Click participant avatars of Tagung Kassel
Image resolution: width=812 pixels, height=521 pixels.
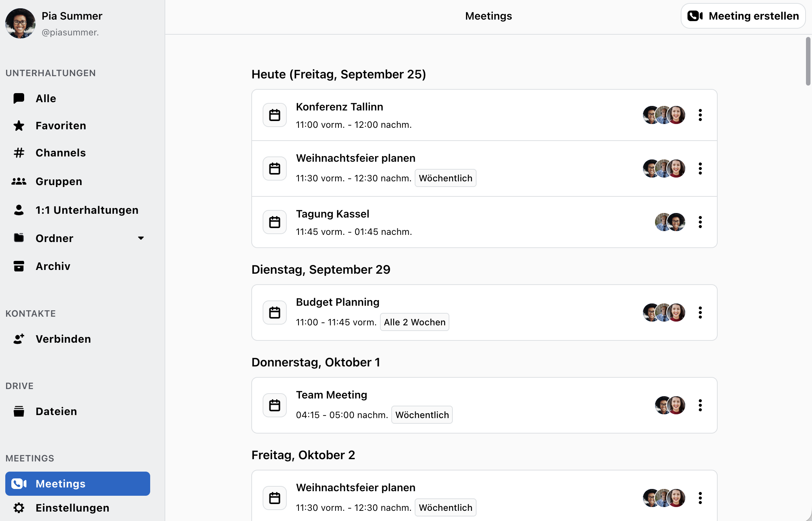pos(670,222)
